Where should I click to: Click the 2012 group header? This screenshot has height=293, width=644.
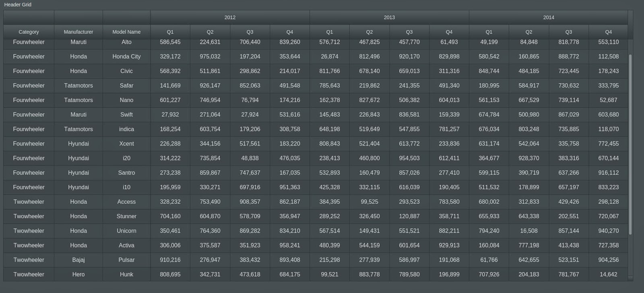click(x=230, y=17)
